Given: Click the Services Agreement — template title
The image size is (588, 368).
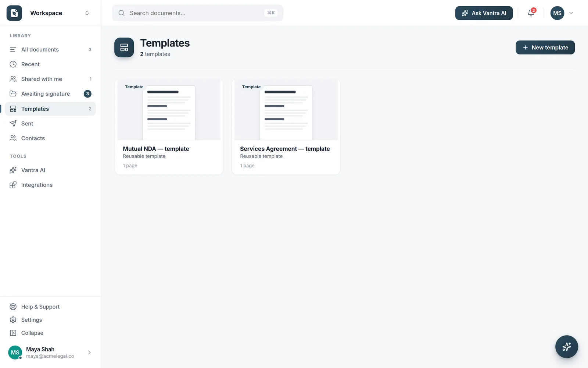Looking at the screenshot, I should (x=285, y=149).
